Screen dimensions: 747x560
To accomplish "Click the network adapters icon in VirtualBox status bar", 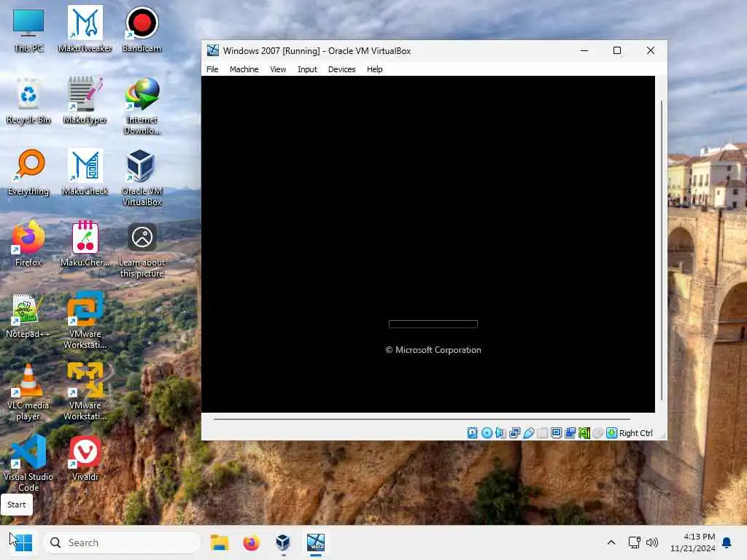I will [514, 433].
